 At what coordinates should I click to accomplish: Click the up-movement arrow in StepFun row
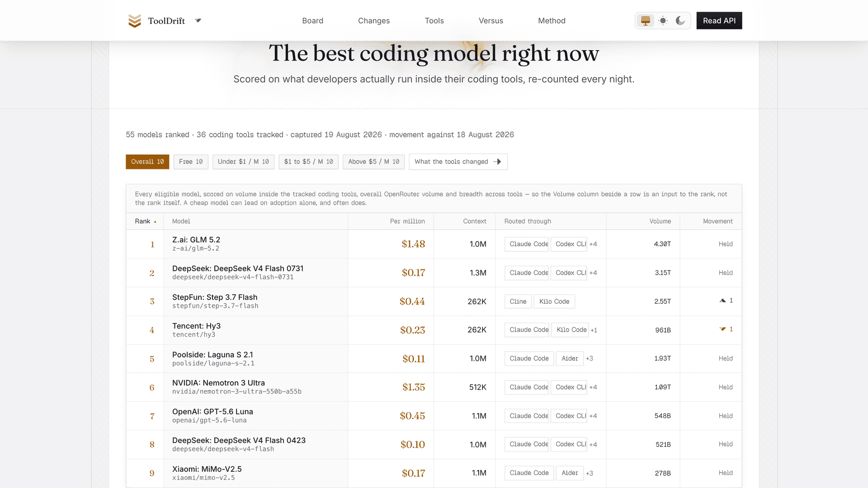coord(722,300)
